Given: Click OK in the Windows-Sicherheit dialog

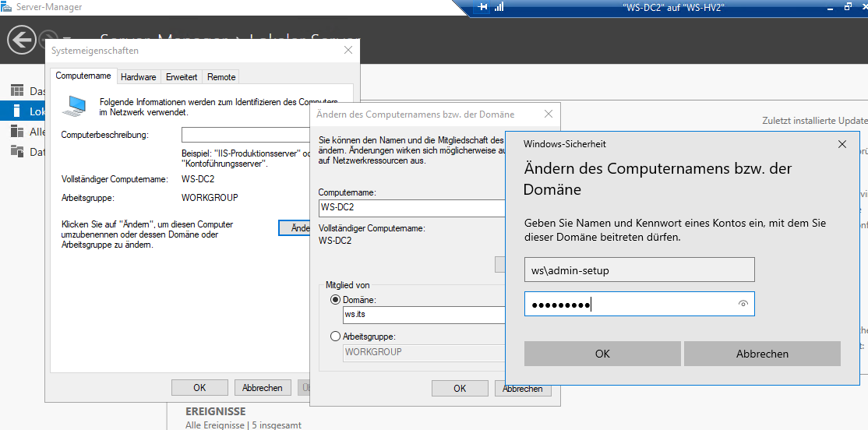Looking at the screenshot, I should [x=602, y=354].
